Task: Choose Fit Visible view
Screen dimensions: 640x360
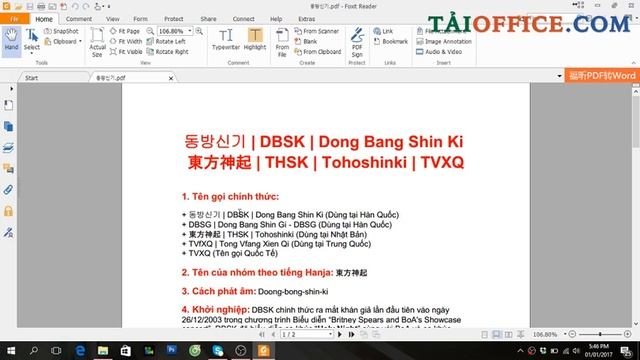Action: (x=126, y=52)
